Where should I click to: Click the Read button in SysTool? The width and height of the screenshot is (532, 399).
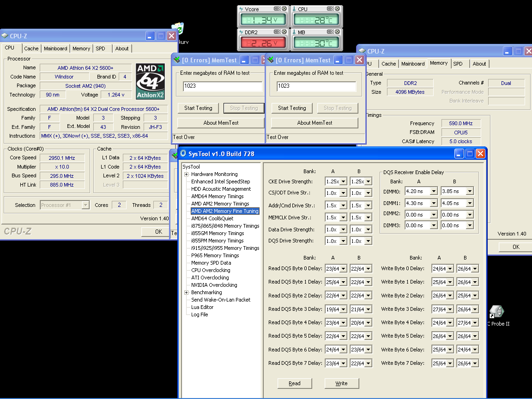(295, 383)
